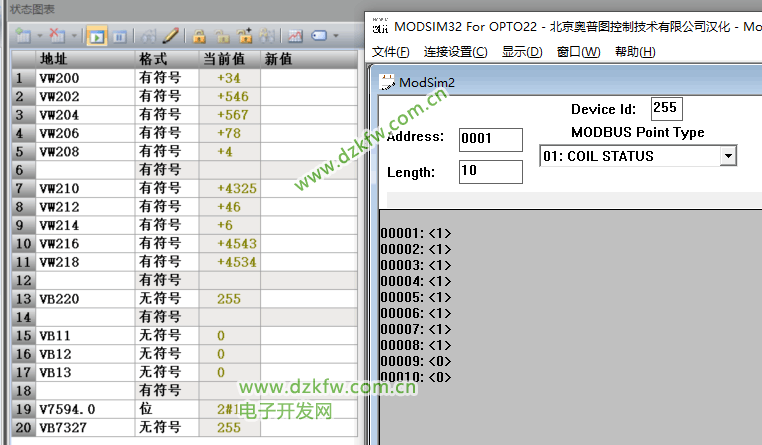Click the delete row icon with red X
The width and height of the screenshot is (762, 445).
point(57,36)
